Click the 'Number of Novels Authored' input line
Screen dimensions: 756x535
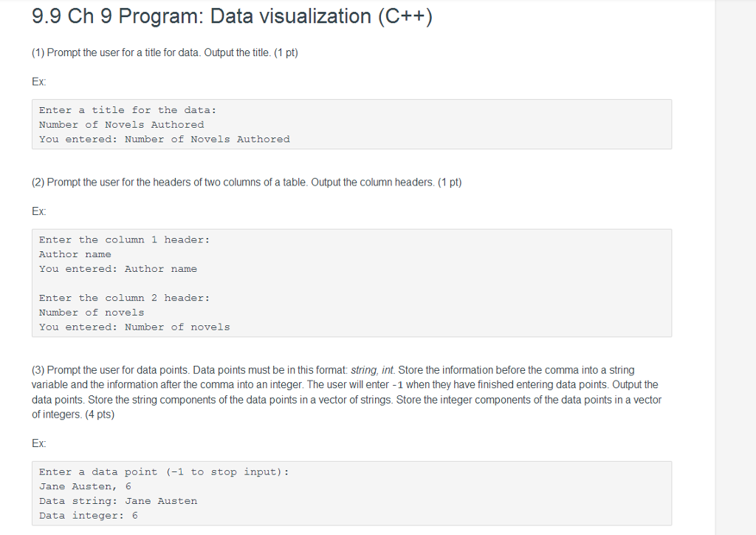pyautogui.click(x=122, y=124)
